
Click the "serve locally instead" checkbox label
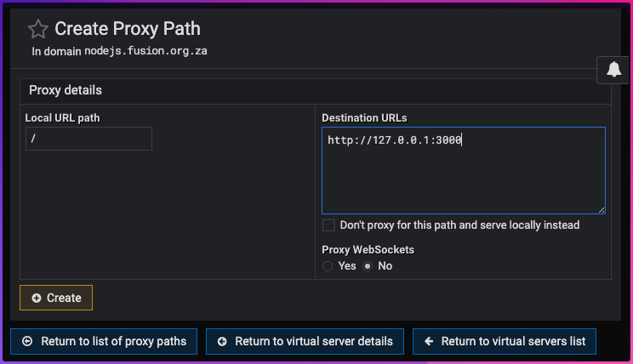click(459, 225)
